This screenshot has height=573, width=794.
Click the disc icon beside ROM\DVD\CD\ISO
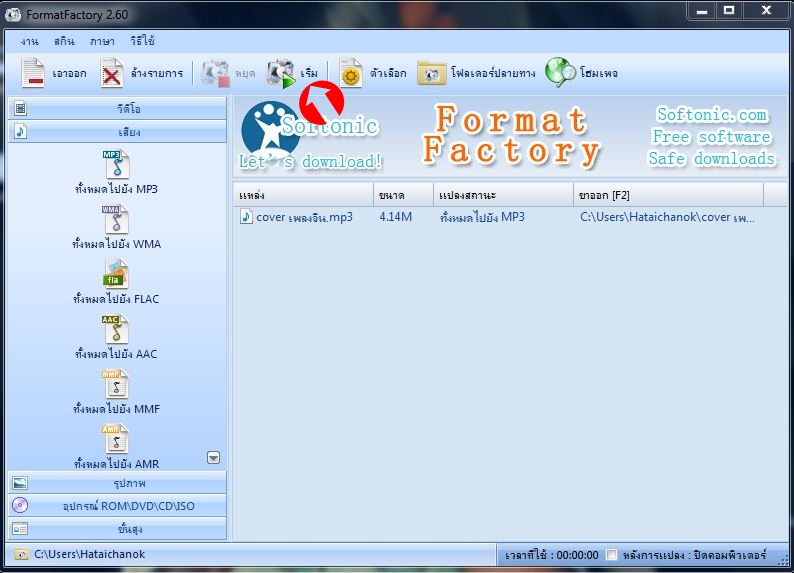coord(20,505)
